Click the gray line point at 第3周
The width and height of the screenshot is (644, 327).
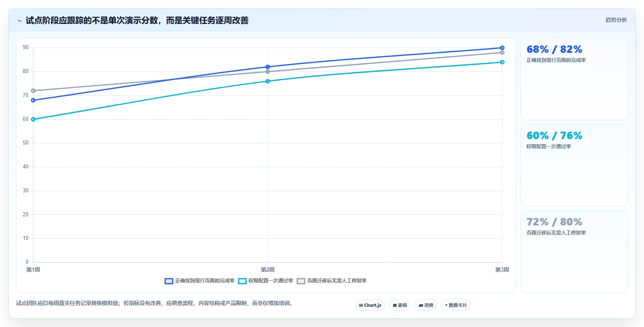click(502, 53)
